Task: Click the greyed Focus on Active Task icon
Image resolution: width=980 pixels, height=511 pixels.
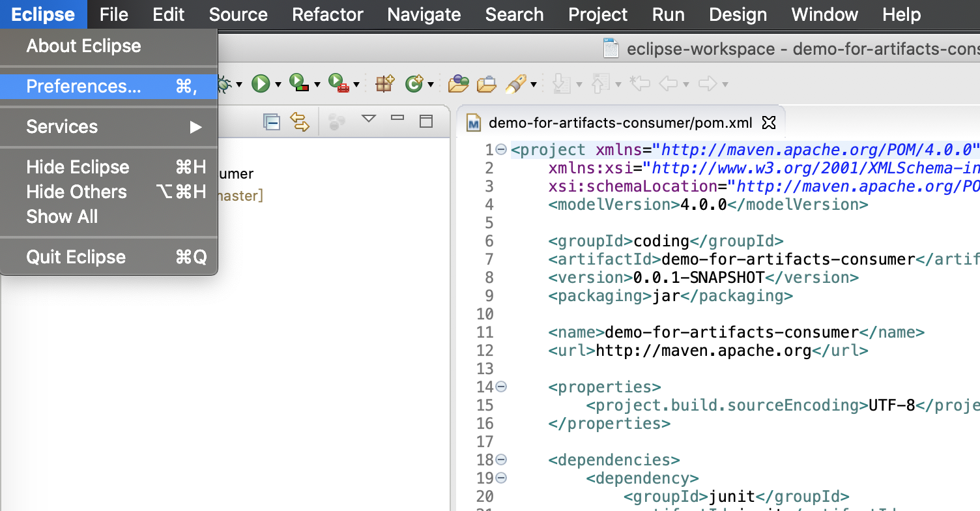Action: click(337, 121)
